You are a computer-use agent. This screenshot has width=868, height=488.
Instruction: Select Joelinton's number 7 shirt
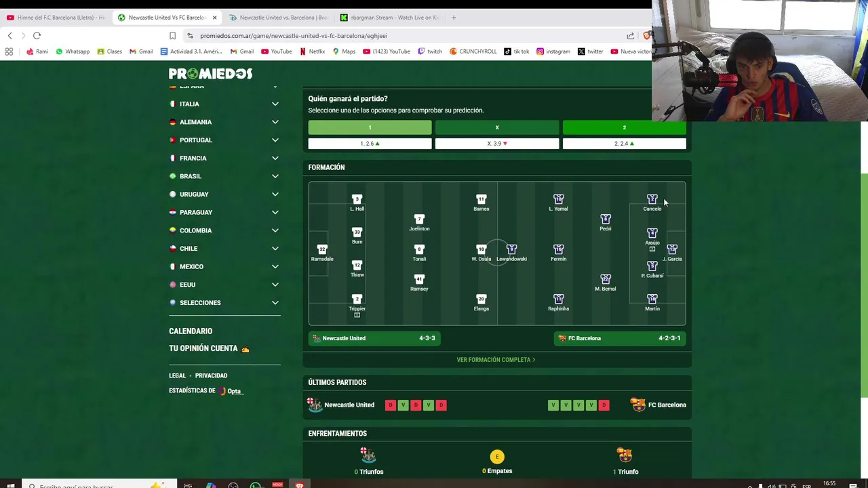click(419, 219)
